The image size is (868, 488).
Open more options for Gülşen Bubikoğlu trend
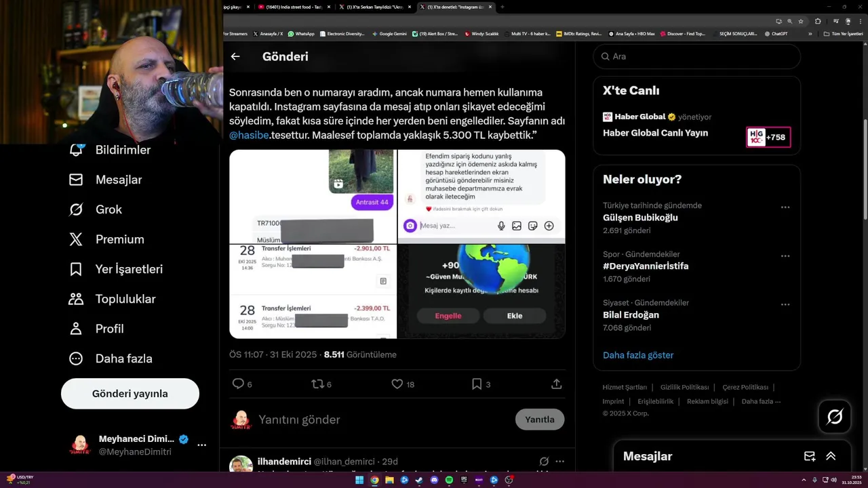[x=785, y=207]
